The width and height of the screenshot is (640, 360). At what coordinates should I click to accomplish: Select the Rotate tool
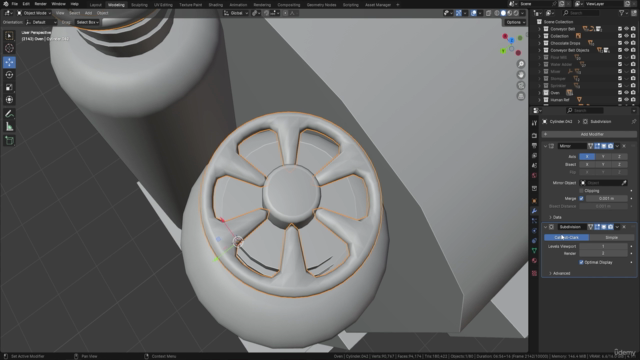tap(9, 75)
